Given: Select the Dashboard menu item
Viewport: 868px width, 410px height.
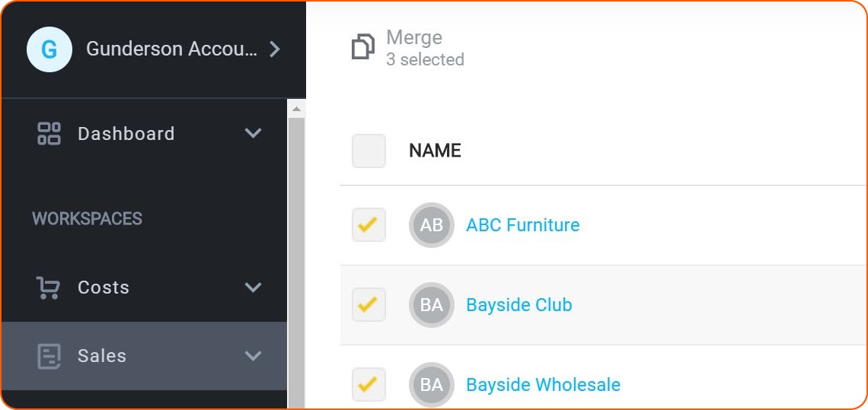Looking at the screenshot, I should [x=145, y=133].
